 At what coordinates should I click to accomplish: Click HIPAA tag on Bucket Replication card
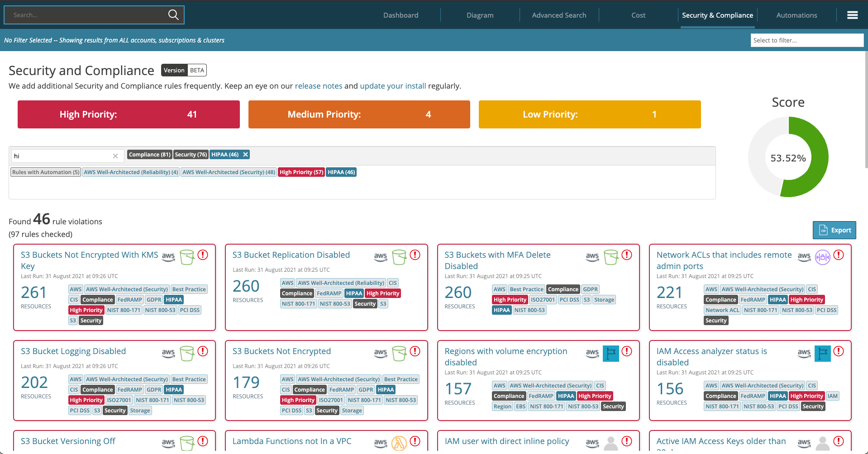354,293
